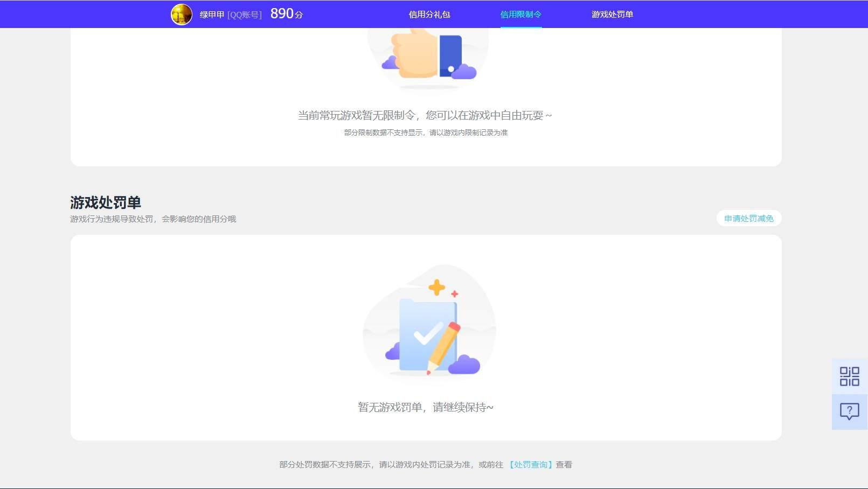868x489 pixels.
Task: Click the [QQ账号] label
Action: [245, 15]
